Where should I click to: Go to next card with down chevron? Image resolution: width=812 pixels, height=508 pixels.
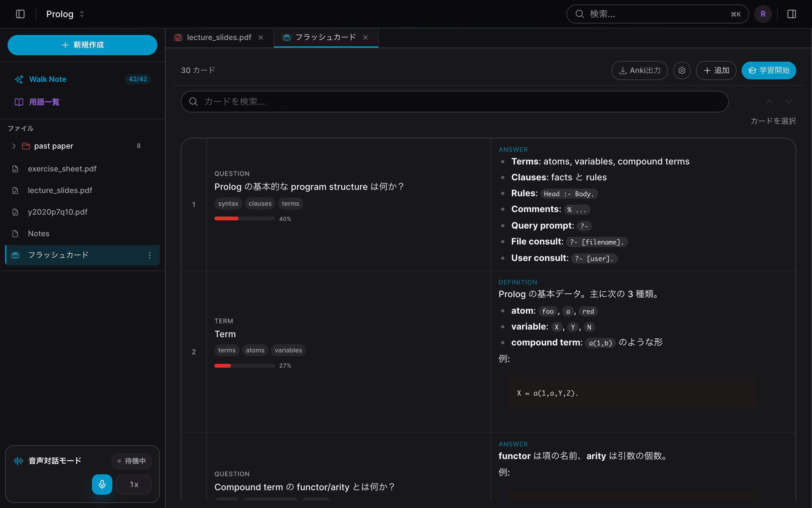(789, 102)
